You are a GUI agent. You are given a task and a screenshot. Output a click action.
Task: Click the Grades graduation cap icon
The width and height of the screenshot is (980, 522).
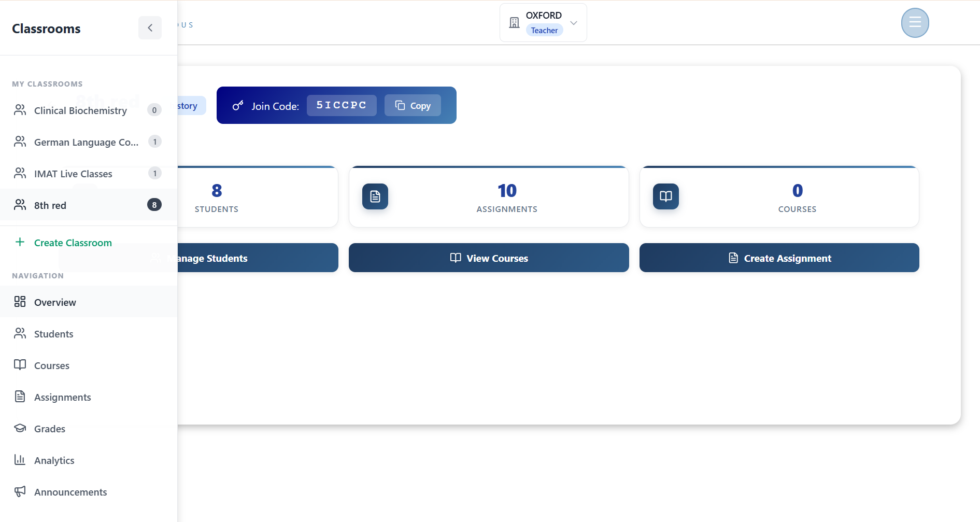pyautogui.click(x=20, y=428)
